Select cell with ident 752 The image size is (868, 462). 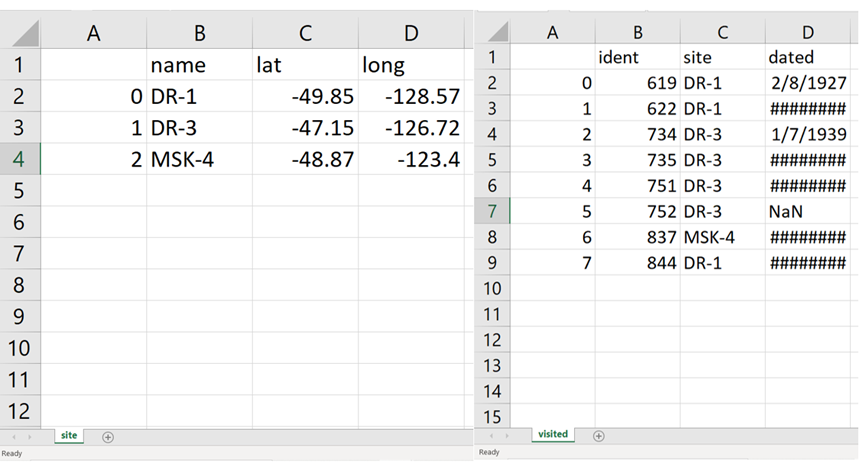pos(638,211)
